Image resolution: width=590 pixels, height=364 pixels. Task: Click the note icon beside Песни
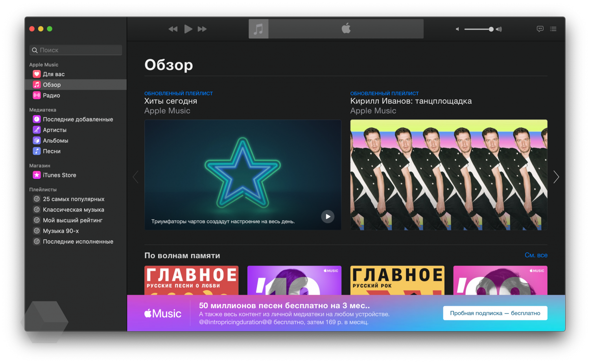(x=37, y=151)
